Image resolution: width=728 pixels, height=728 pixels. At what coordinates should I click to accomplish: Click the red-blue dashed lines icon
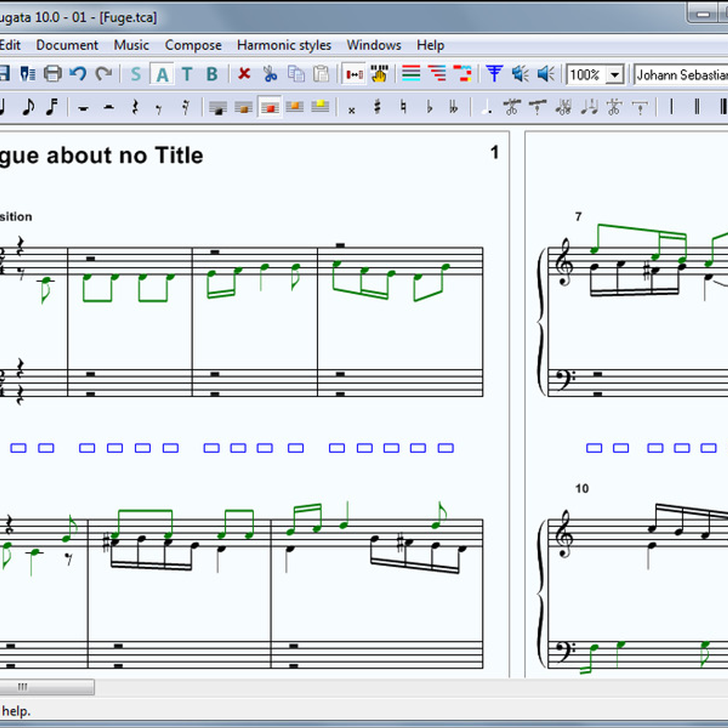[463, 74]
